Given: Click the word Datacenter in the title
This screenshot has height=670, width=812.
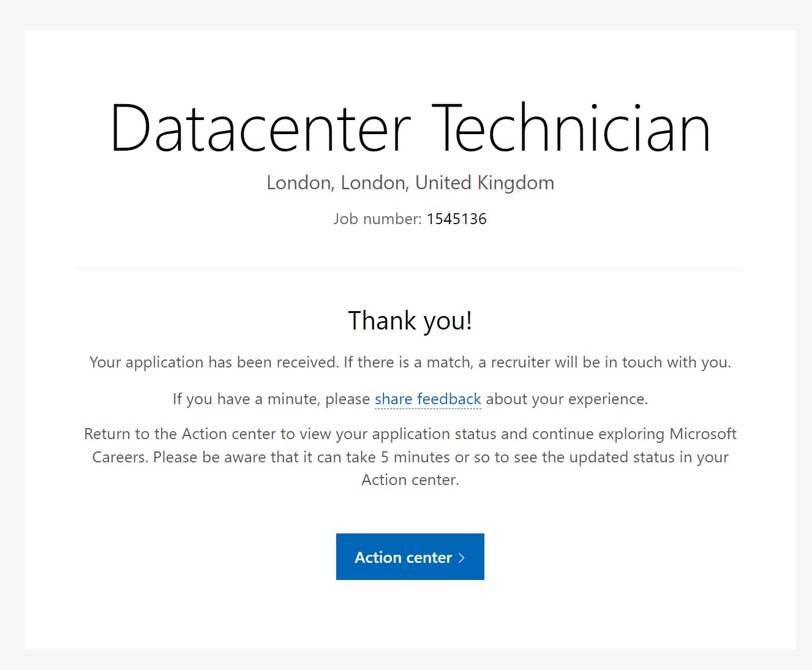Looking at the screenshot, I should coord(260,129).
